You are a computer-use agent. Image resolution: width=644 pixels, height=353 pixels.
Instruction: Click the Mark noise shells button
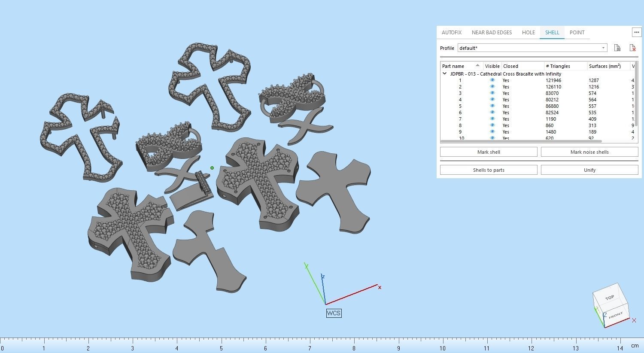click(589, 152)
